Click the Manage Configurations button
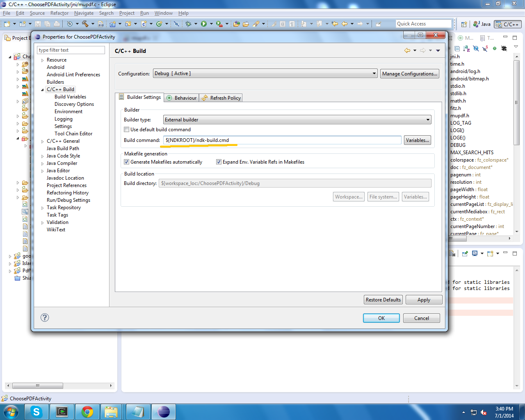Image resolution: width=525 pixels, height=420 pixels. pos(410,74)
